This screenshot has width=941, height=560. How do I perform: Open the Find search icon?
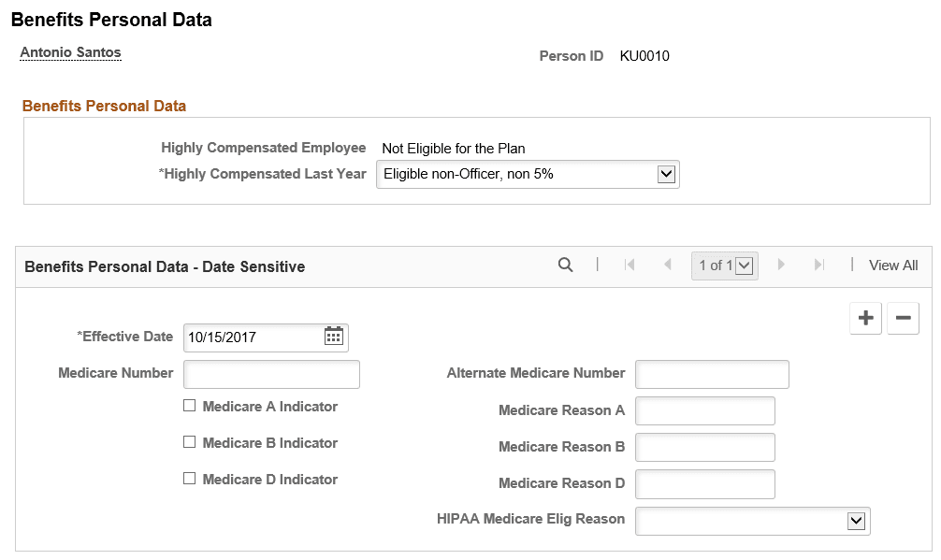click(x=566, y=266)
